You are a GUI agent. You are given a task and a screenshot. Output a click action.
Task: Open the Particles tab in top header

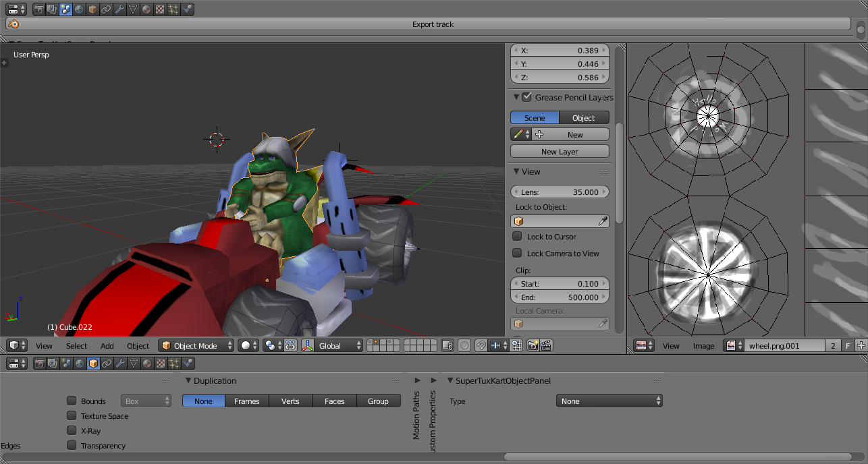pyautogui.click(x=173, y=9)
